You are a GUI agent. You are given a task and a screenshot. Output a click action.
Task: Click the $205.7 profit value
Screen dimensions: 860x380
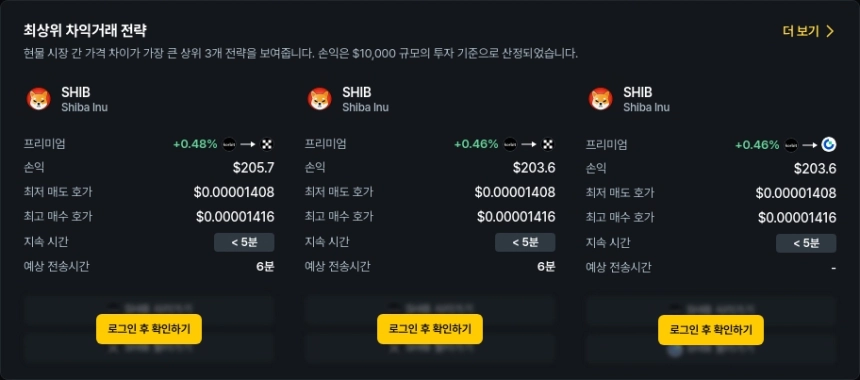point(253,168)
